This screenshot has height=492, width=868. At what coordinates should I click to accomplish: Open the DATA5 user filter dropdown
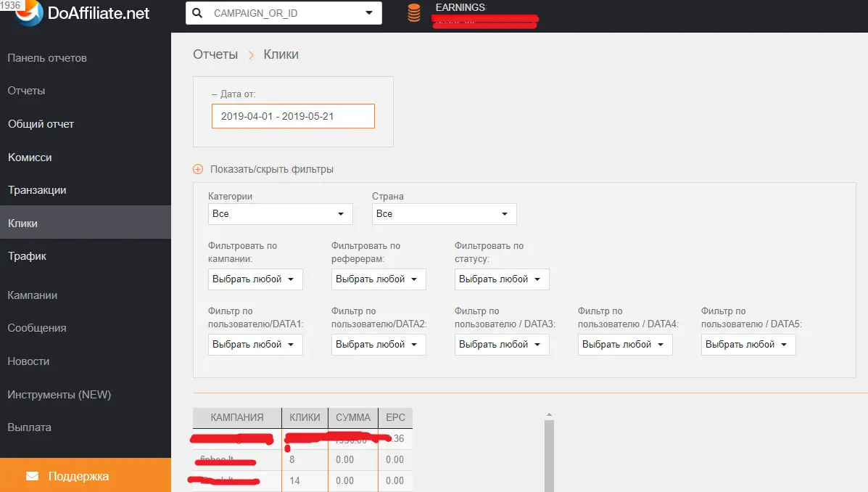[748, 345]
